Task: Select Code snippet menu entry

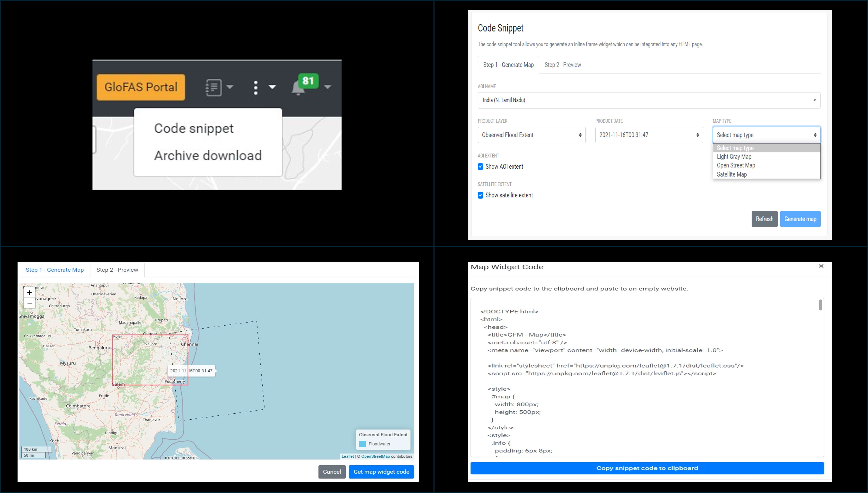Action: [x=194, y=128]
